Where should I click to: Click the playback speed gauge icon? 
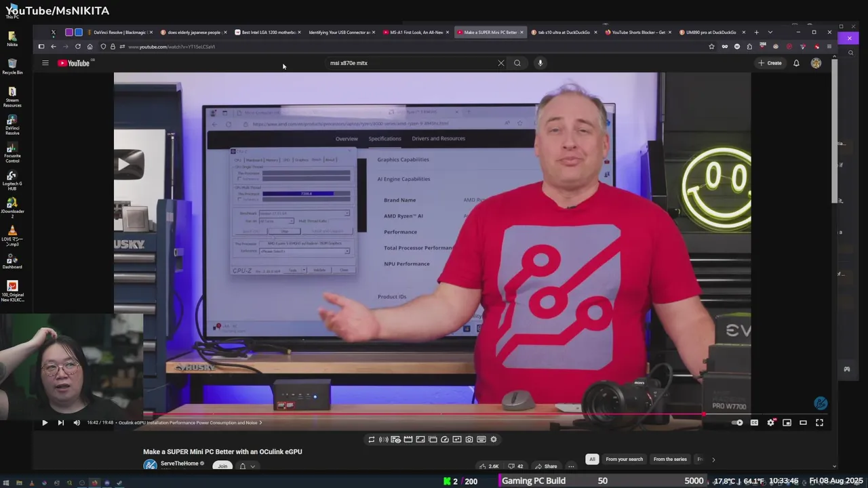(x=445, y=440)
